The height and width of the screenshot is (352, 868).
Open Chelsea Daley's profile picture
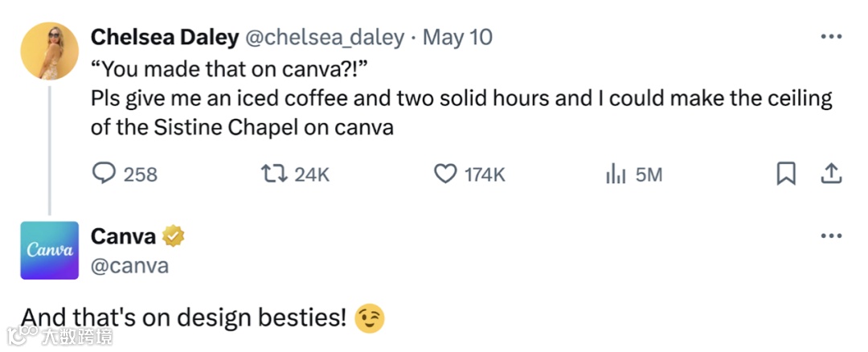[49, 51]
